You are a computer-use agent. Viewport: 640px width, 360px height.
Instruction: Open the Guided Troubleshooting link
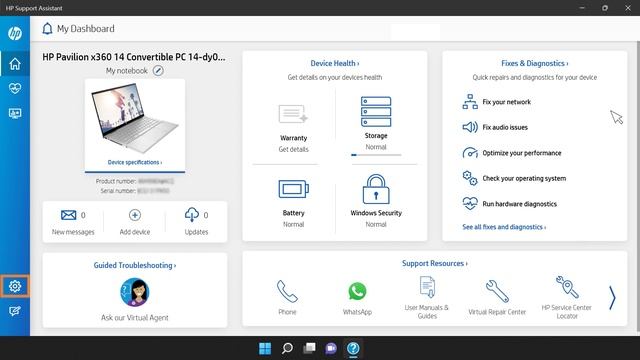point(135,265)
